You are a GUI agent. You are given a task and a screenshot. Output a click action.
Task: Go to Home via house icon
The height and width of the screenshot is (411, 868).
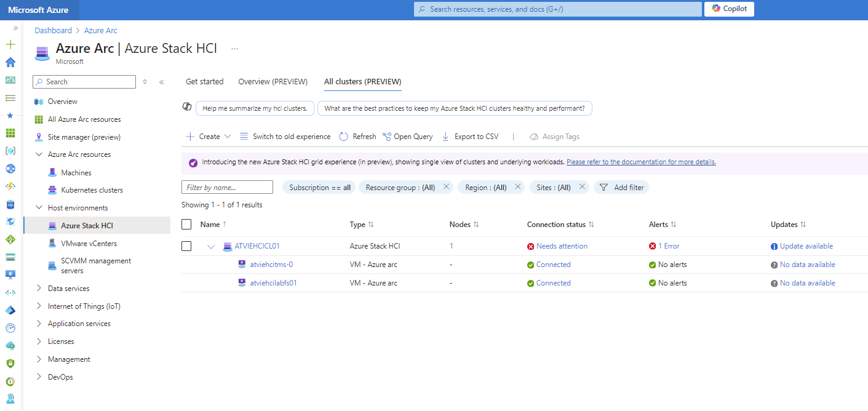pyautogui.click(x=10, y=62)
